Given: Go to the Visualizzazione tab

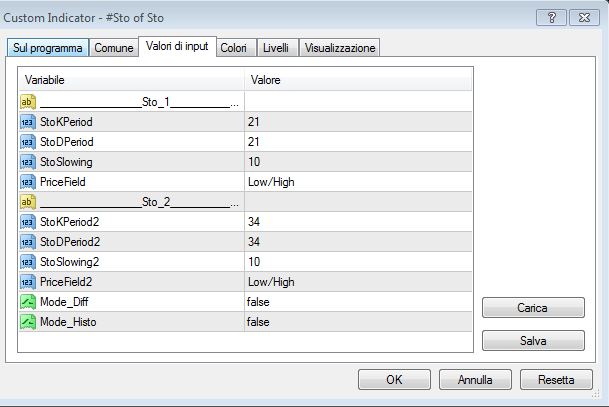Looking at the screenshot, I should point(340,48).
